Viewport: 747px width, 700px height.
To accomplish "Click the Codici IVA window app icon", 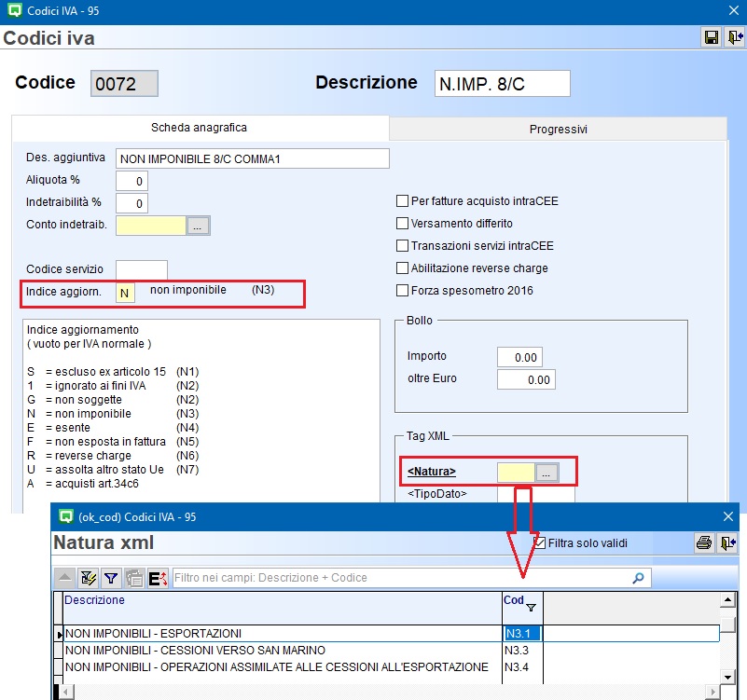I will (x=15, y=10).
